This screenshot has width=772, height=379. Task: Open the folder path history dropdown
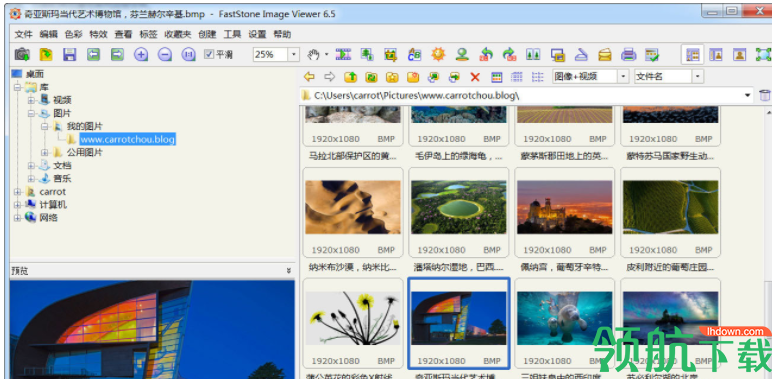748,95
